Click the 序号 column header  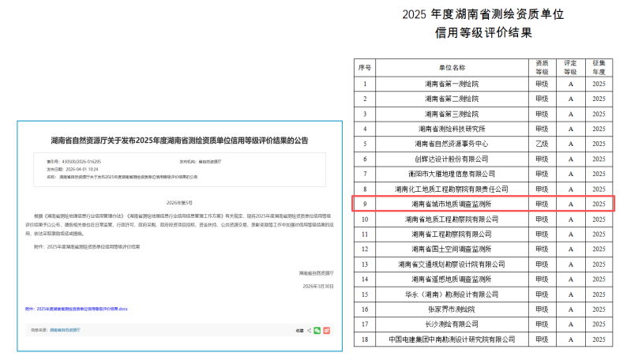coord(364,67)
